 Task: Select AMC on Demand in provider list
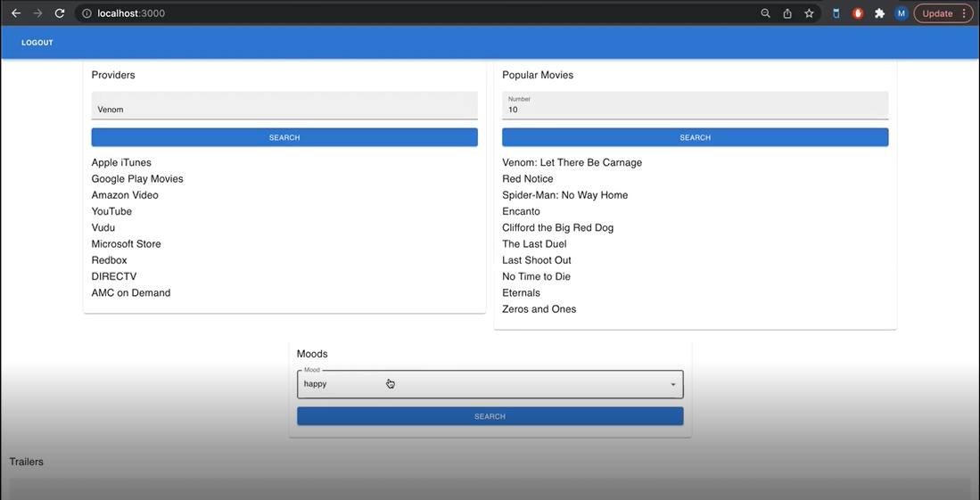pyautogui.click(x=130, y=292)
